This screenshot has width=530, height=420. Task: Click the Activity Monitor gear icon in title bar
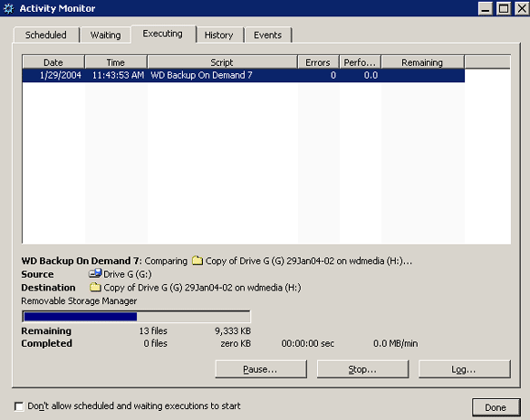pyautogui.click(x=8, y=8)
